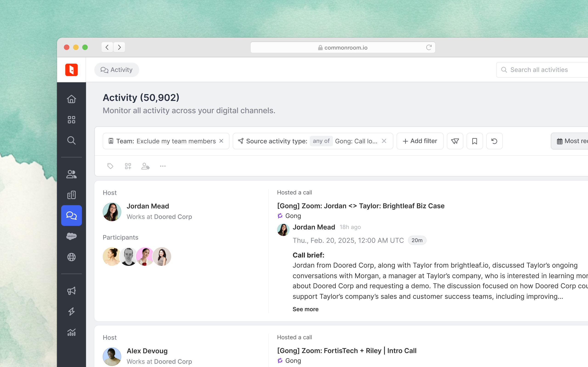The height and width of the screenshot is (367, 588).
Task: Click the bookmark save filter icon
Action: click(475, 141)
